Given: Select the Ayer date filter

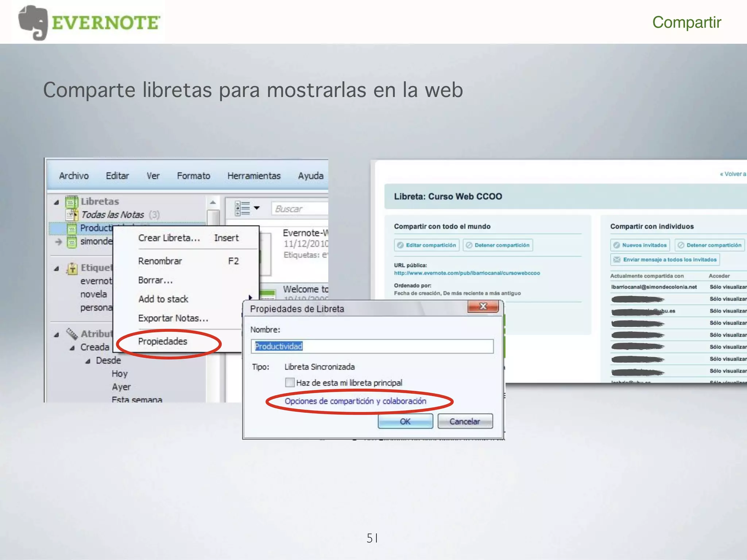Looking at the screenshot, I should [x=121, y=387].
